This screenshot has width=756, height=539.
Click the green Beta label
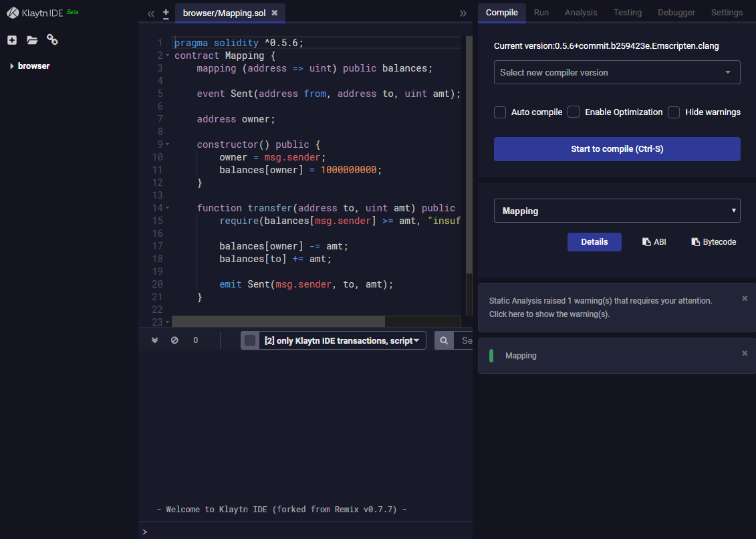tap(72, 11)
